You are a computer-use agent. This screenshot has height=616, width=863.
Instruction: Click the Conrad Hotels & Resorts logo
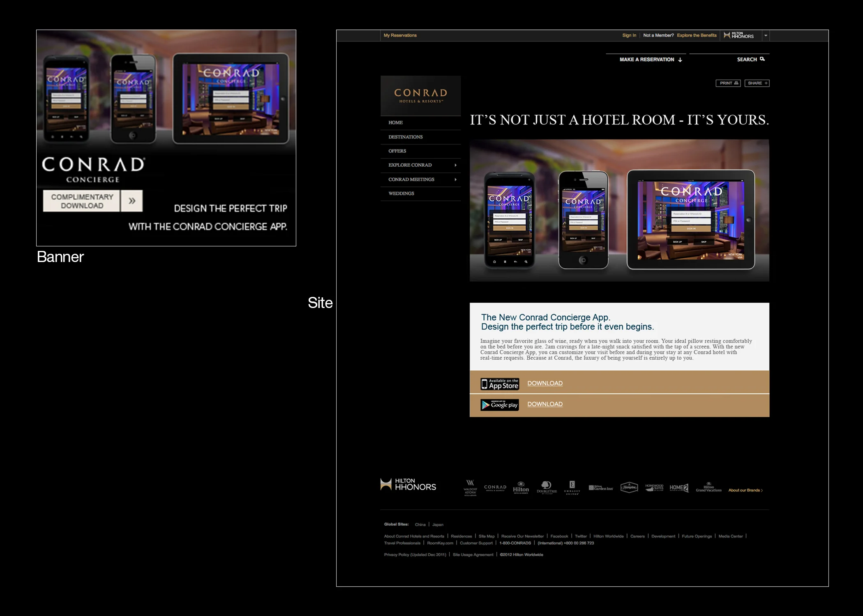[x=420, y=96]
